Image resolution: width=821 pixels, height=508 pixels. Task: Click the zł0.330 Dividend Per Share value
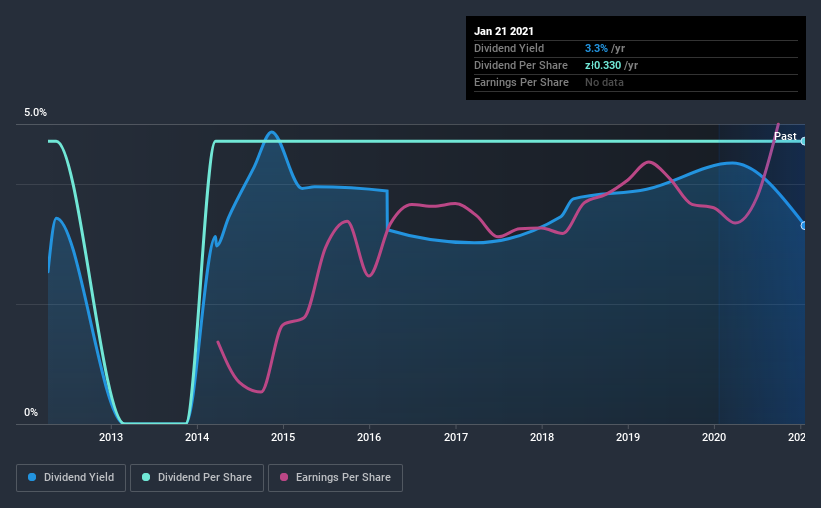point(603,65)
